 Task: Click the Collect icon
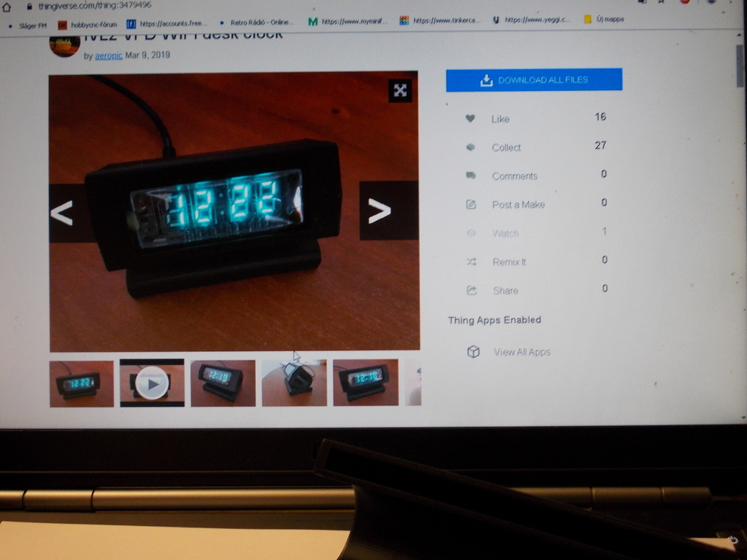click(470, 148)
